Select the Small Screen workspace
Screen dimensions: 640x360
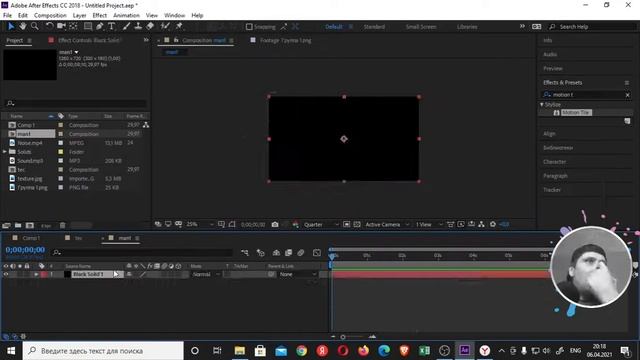421,27
